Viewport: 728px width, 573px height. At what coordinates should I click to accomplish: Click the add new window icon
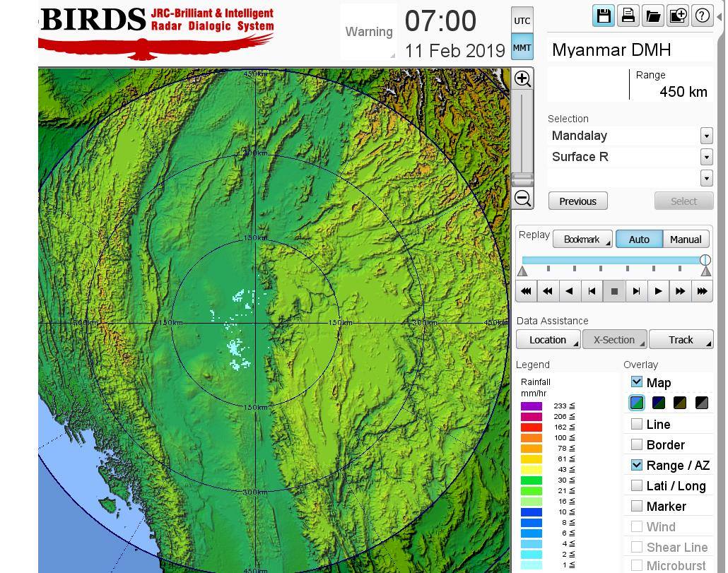click(x=677, y=16)
